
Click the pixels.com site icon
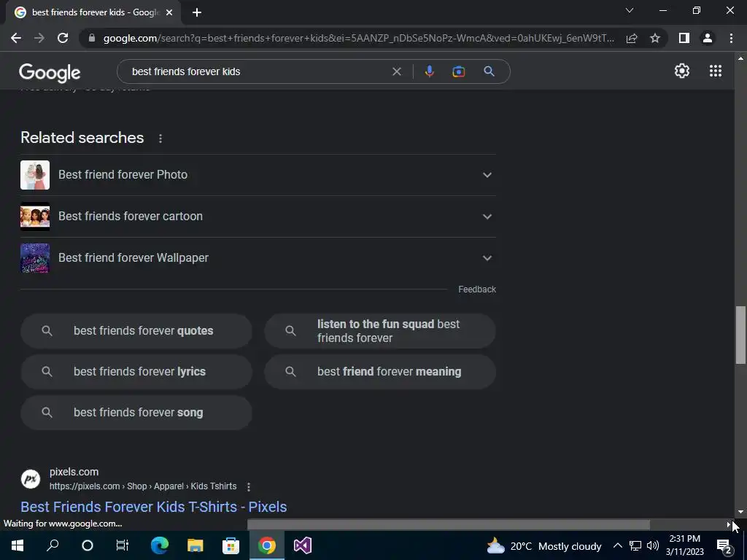click(31, 478)
